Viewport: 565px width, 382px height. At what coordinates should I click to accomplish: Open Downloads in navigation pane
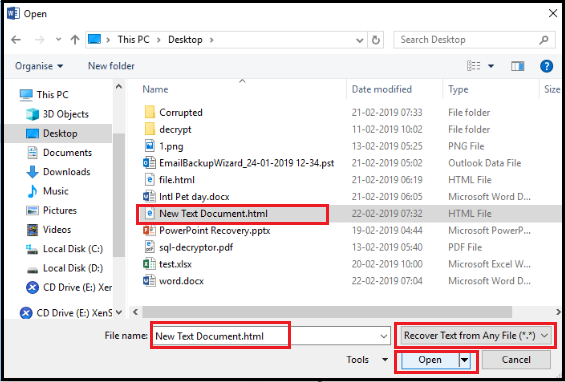pos(58,172)
